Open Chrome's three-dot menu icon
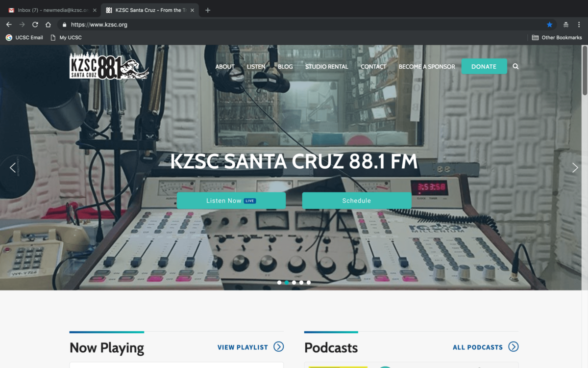Viewport: 588px width, 368px height. (580, 24)
